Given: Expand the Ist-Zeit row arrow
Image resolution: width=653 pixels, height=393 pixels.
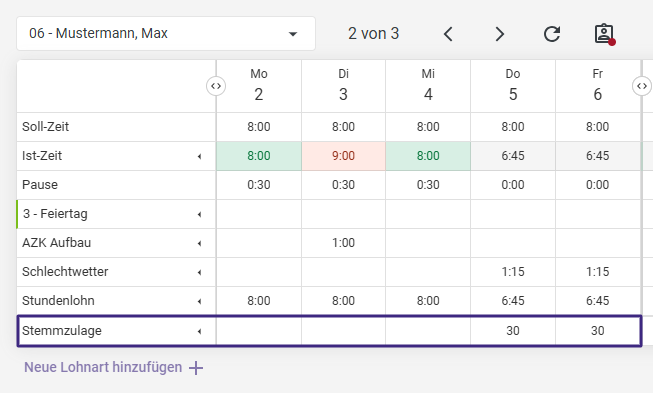Looking at the screenshot, I should pos(199,156).
